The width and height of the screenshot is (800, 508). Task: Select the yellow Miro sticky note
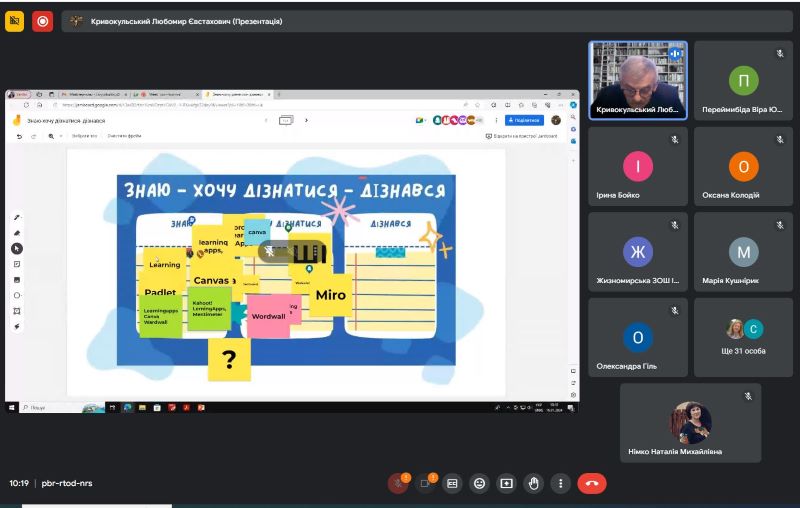click(331, 295)
